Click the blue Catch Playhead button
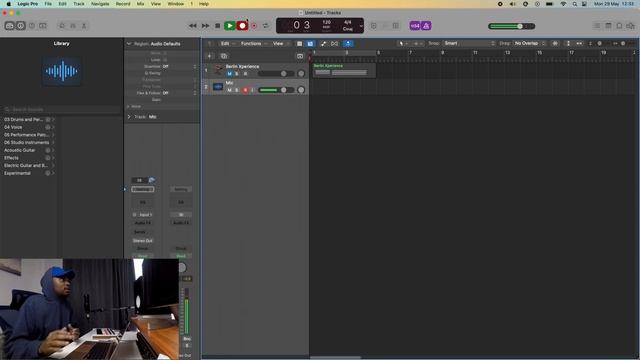This screenshot has width=640, height=360. [x=348, y=44]
